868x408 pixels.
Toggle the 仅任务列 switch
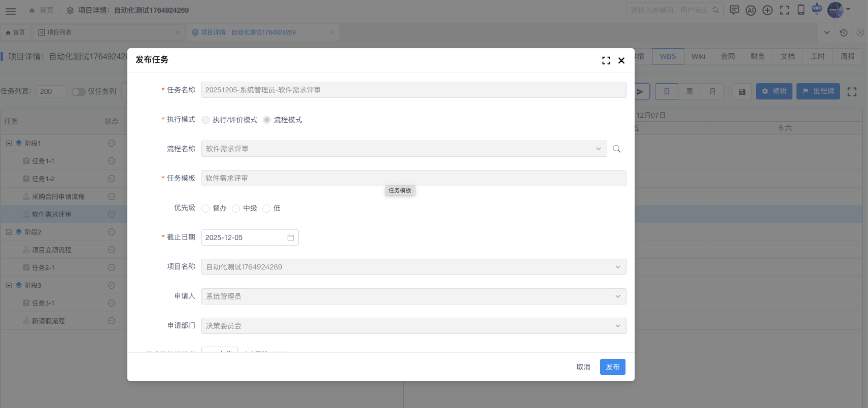tap(78, 91)
